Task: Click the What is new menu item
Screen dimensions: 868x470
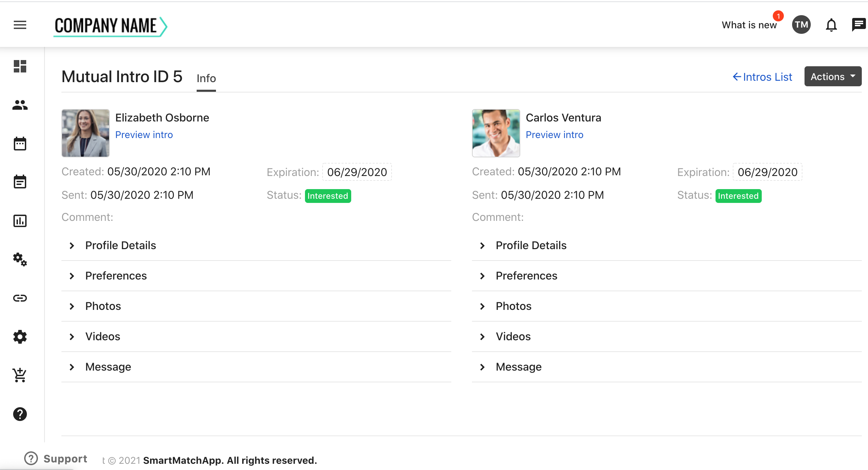Action: tap(749, 25)
